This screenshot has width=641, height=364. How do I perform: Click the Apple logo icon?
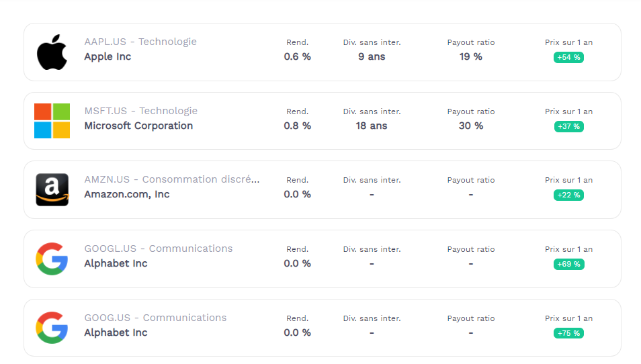[52, 52]
